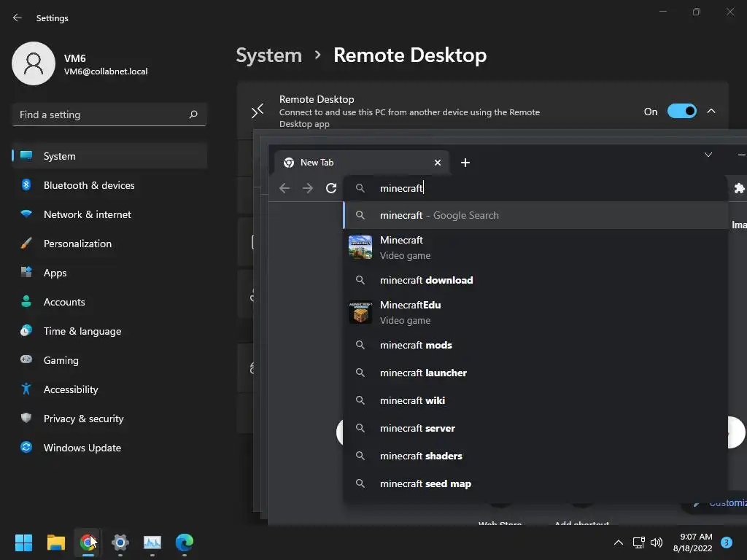This screenshot has width=747, height=560.
Task: Click the Windows Update sync icon
Action: click(x=26, y=447)
